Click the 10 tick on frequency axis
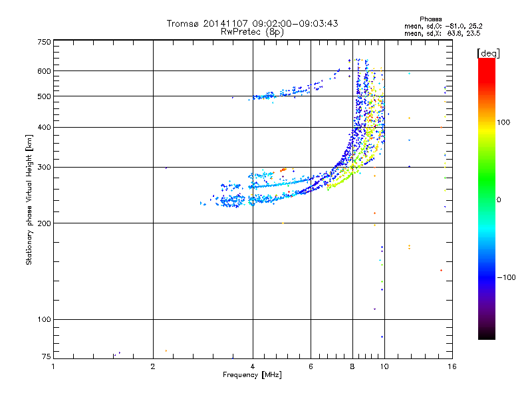This screenshot has height=399, width=532. point(384,367)
